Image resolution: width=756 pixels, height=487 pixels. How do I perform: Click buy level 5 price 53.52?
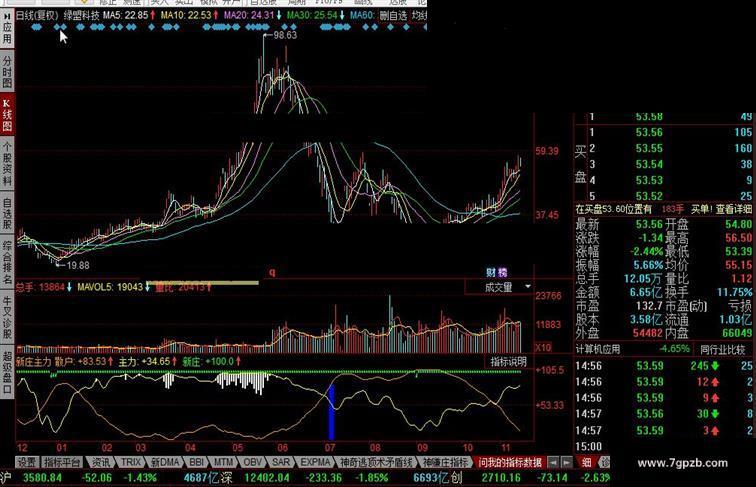tap(649, 196)
